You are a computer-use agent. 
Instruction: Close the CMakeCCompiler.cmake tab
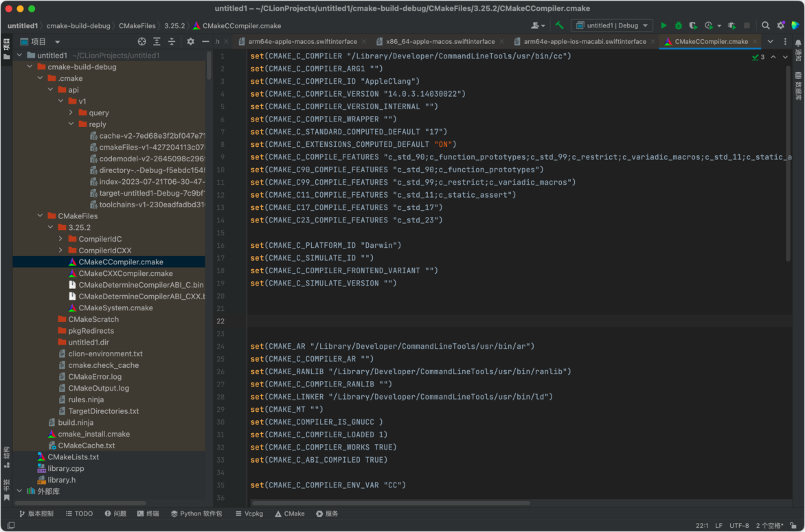755,42
